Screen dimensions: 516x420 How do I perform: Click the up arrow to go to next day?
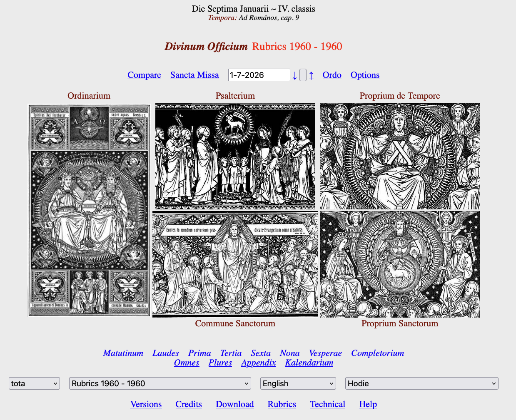311,75
